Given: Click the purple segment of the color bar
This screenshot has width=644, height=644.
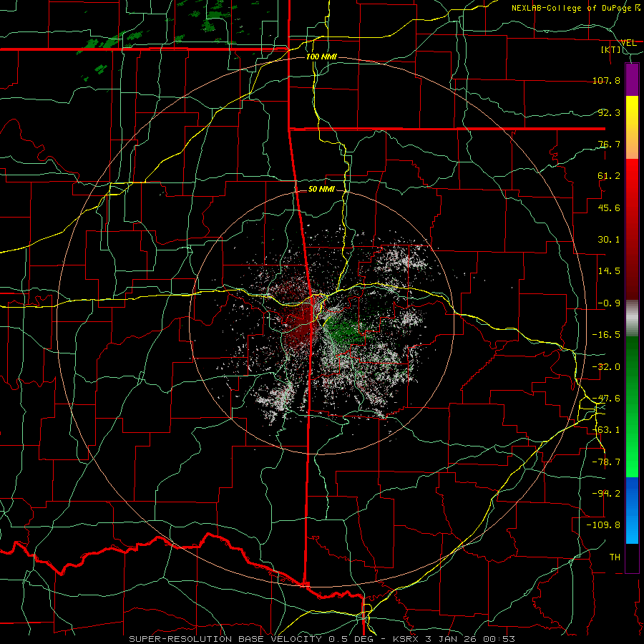Looking at the screenshot, I should tap(632, 80).
